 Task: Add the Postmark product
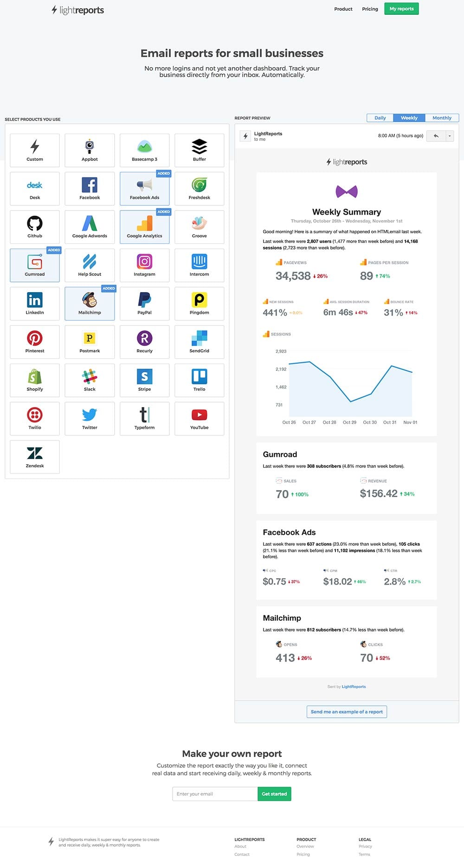(x=90, y=342)
